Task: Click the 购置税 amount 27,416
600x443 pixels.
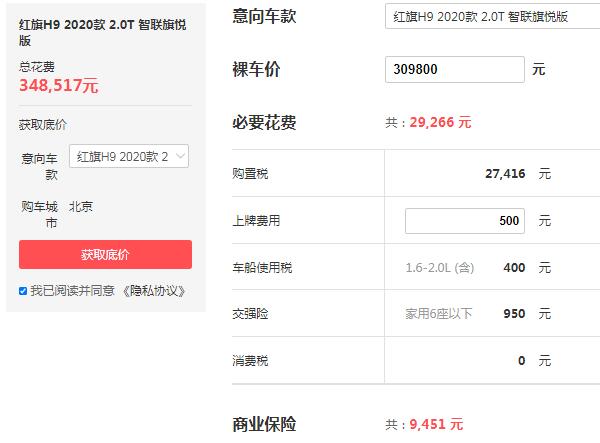Action: pos(504,173)
